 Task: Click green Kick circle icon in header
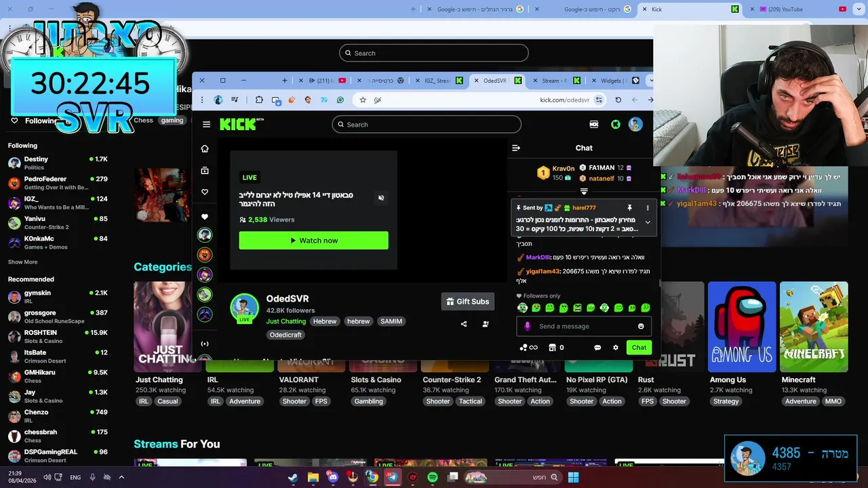[x=616, y=124]
